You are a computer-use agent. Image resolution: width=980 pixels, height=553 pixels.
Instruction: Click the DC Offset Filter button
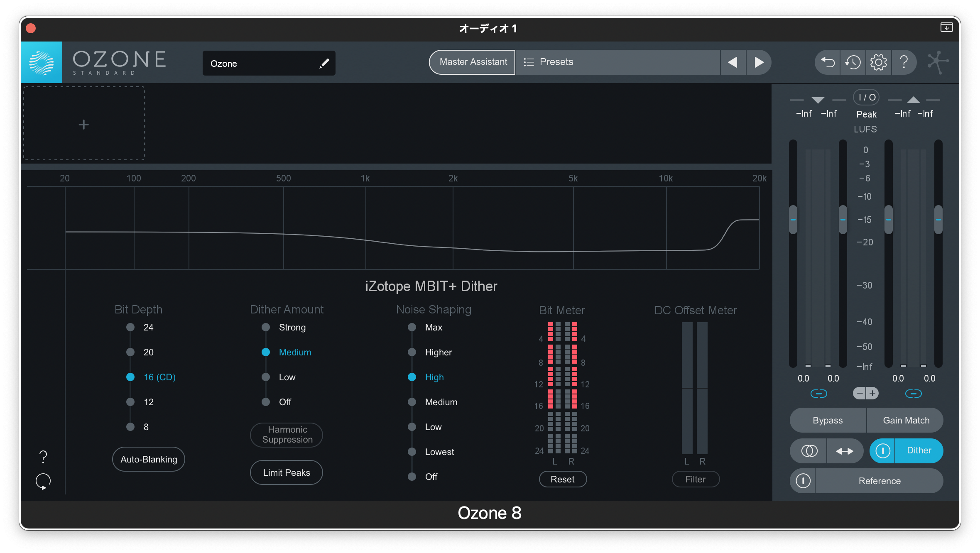point(696,479)
